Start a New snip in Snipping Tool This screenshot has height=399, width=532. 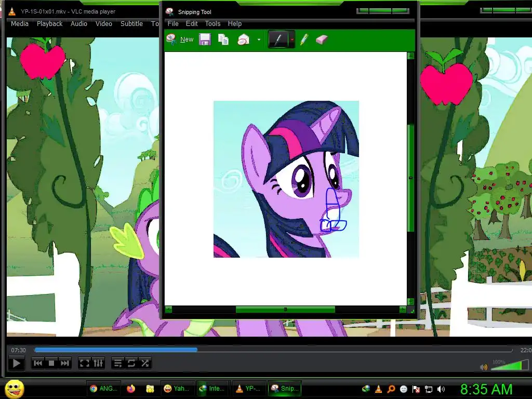click(180, 39)
